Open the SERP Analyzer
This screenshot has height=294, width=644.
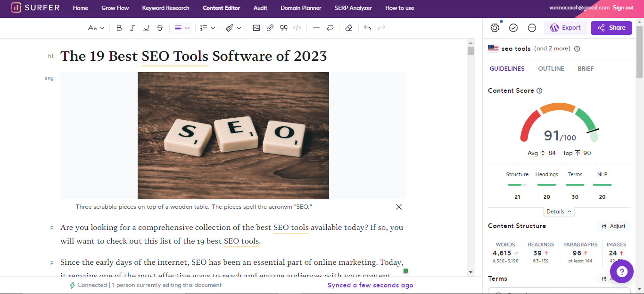coord(353,8)
